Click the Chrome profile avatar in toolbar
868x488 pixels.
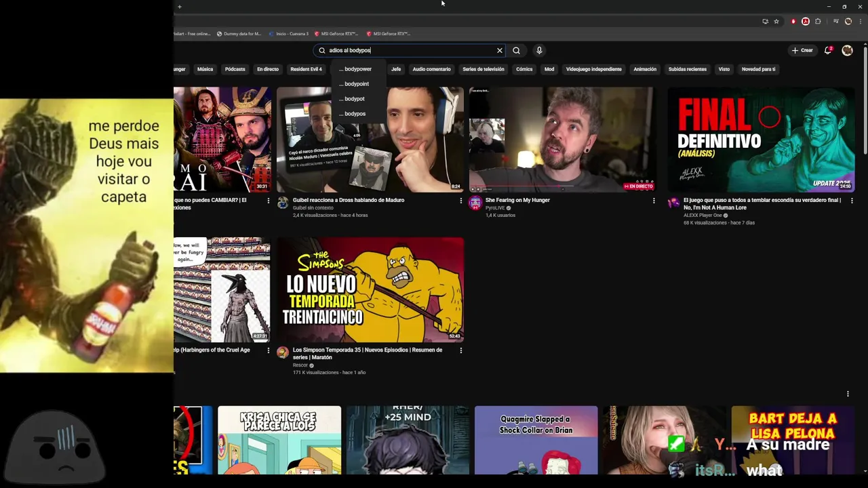(848, 21)
